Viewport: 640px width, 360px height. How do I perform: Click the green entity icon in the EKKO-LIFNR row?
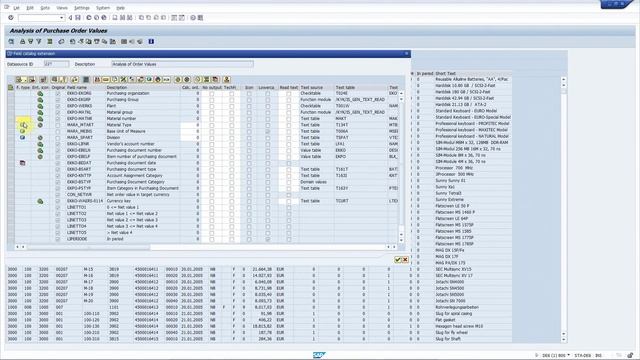point(40,144)
